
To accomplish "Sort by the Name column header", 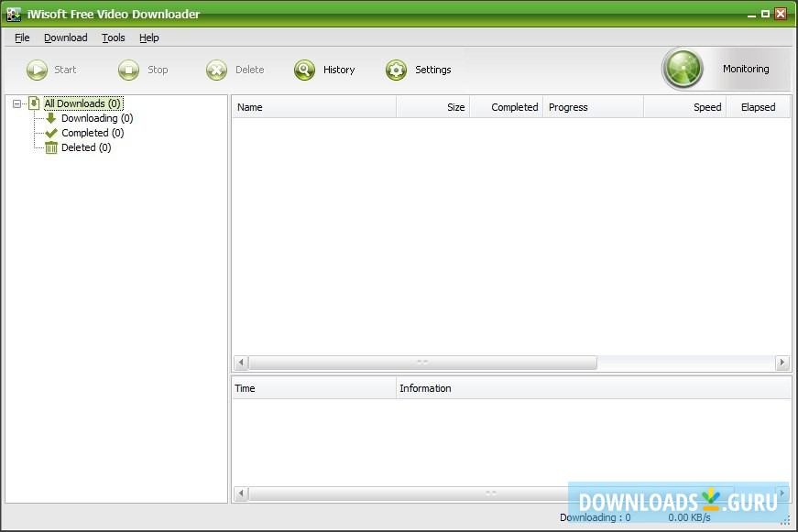I will [314, 107].
